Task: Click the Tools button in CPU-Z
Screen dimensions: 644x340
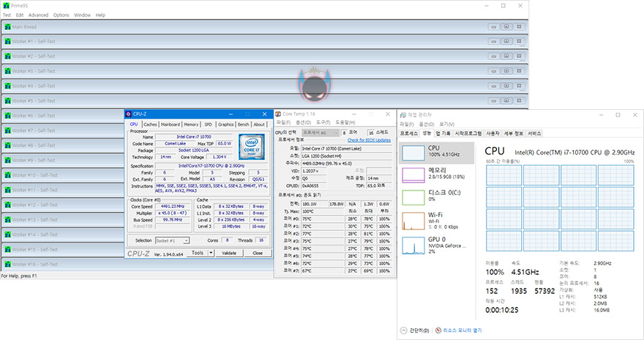Action: [x=198, y=253]
